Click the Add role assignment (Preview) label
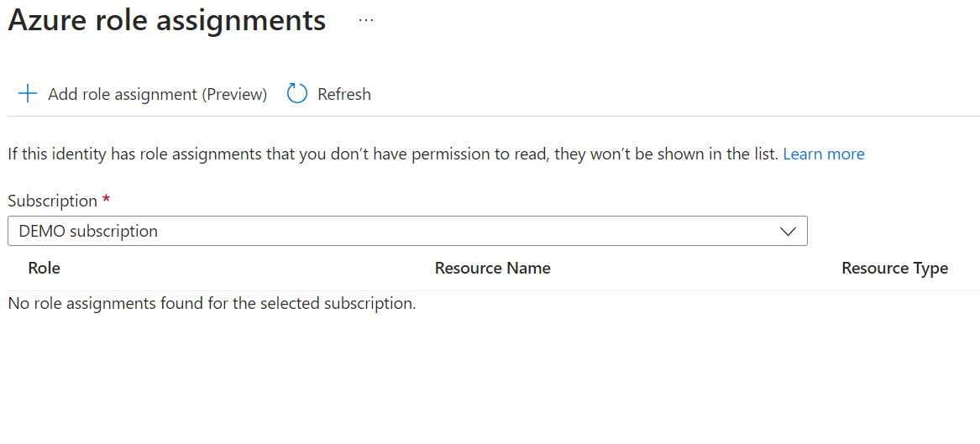Viewport: 980px width, 444px height. pos(157,94)
